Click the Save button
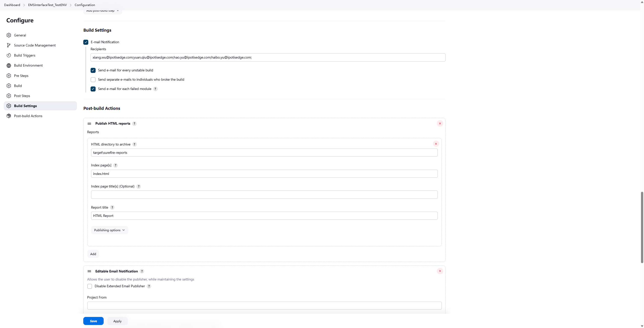 click(x=93, y=321)
